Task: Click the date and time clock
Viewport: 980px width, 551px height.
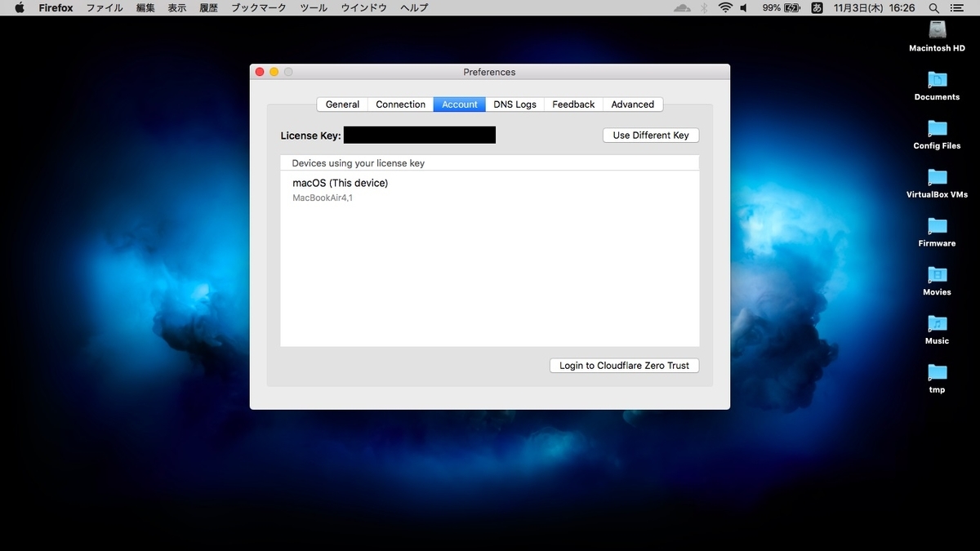Action: [875, 7]
